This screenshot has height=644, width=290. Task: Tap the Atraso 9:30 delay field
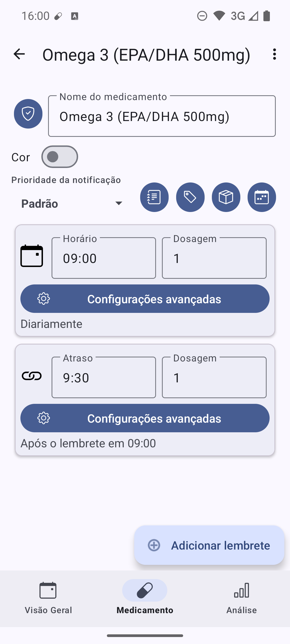tap(104, 378)
